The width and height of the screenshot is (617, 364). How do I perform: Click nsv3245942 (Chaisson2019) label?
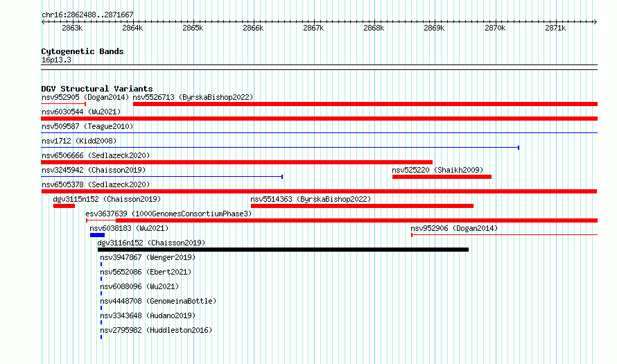coord(94,170)
